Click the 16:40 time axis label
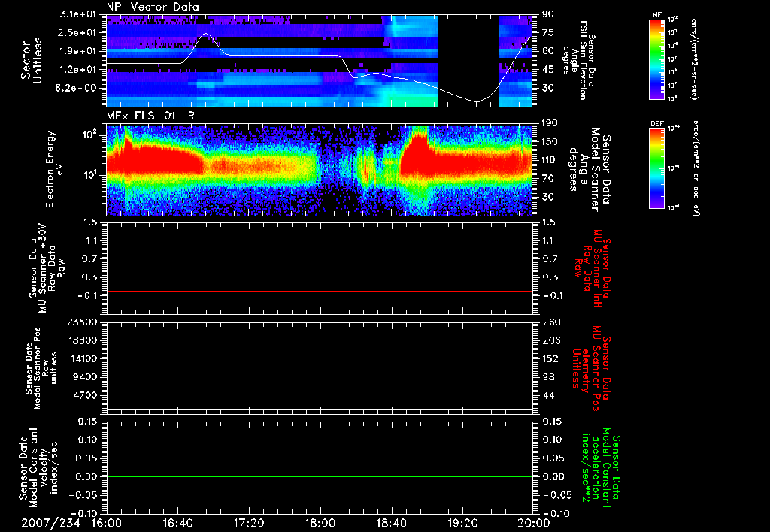This screenshot has width=770, height=532. (177, 524)
